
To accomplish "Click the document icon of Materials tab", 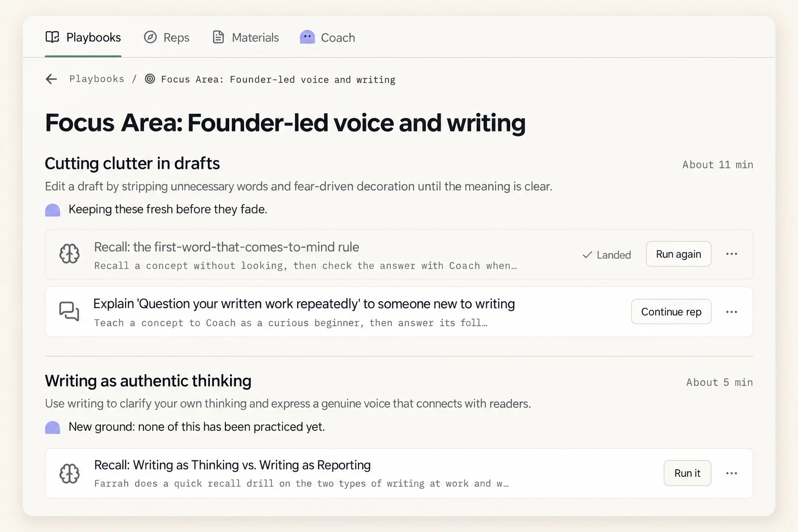I will 219,37.
